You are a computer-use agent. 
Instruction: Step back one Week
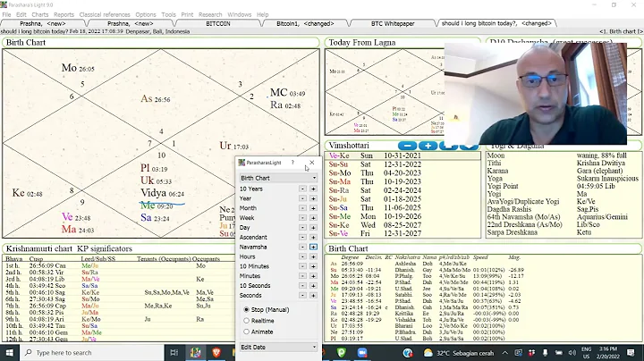point(302,218)
